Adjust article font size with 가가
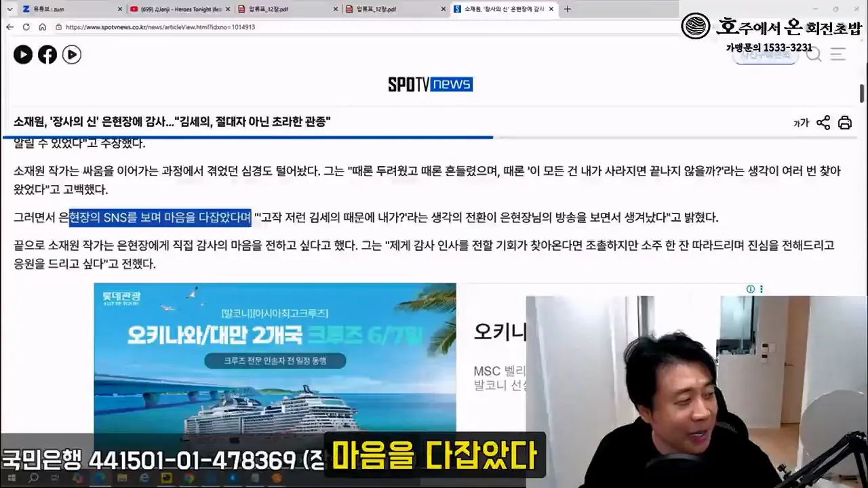 pos(801,123)
